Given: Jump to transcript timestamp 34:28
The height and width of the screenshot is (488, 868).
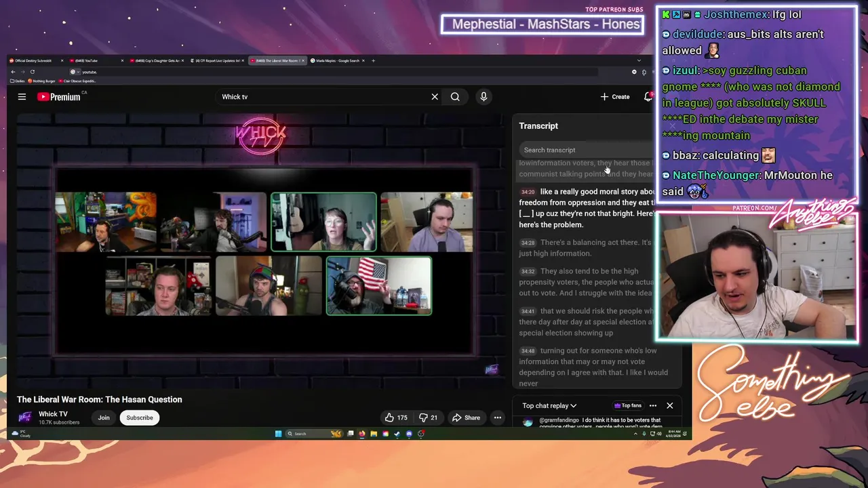Looking at the screenshot, I should point(528,243).
